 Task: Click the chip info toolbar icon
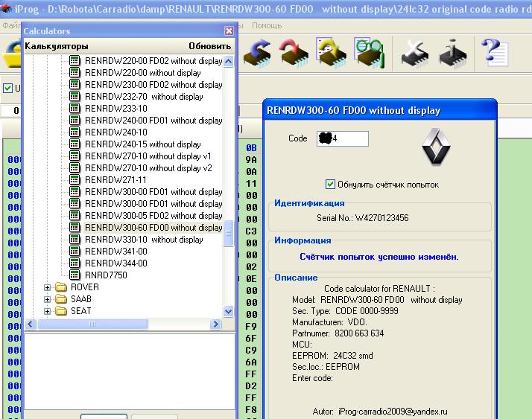pos(453,54)
